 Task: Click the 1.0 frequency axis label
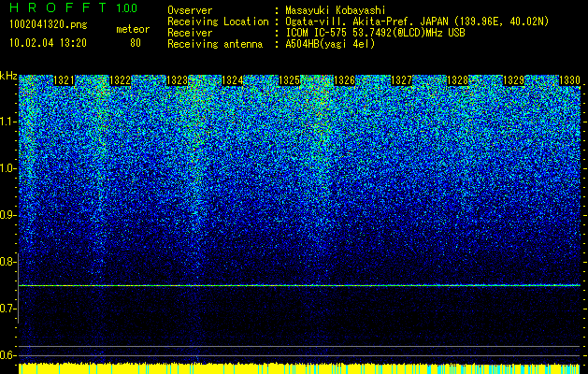[x=7, y=168]
